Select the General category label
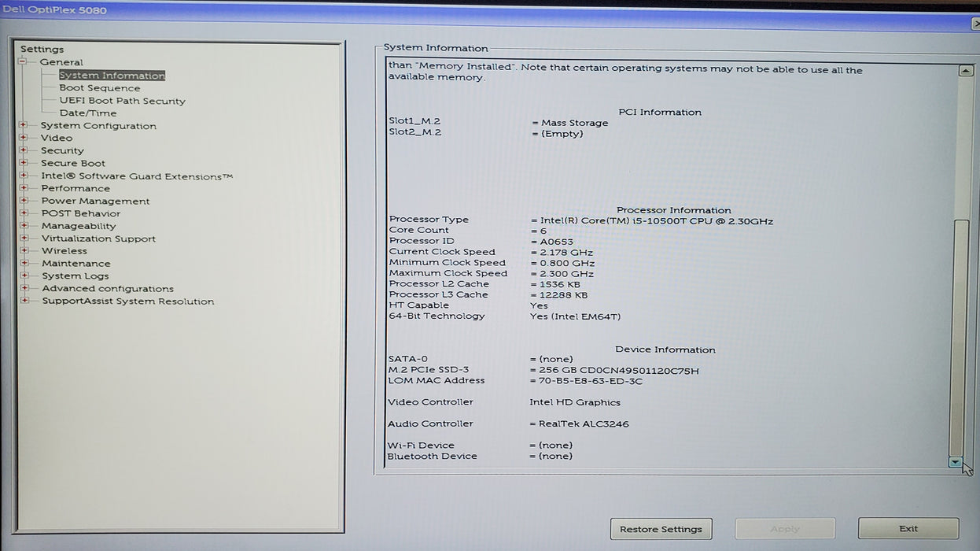This screenshot has height=551, width=980. [x=61, y=62]
